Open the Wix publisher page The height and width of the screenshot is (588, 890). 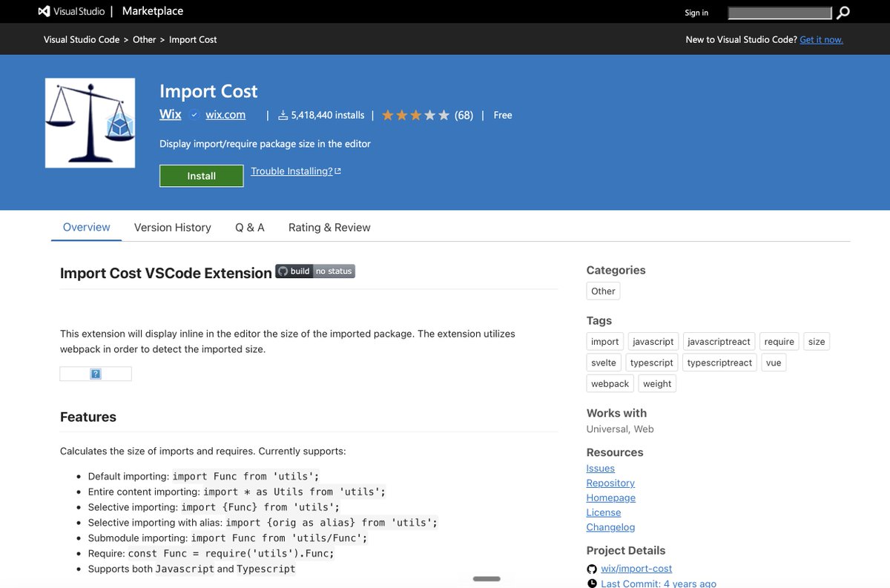coord(171,114)
